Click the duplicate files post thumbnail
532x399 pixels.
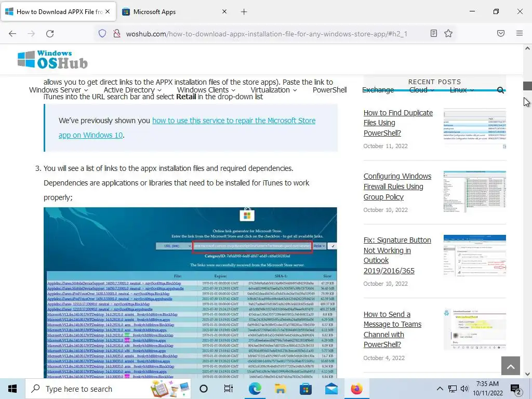pyautogui.click(x=475, y=128)
